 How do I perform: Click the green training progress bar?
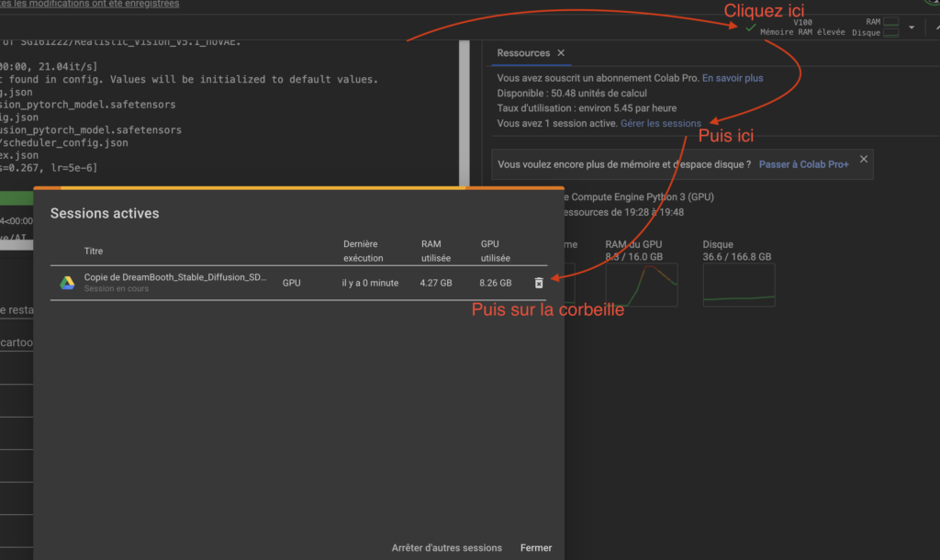(17, 198)
